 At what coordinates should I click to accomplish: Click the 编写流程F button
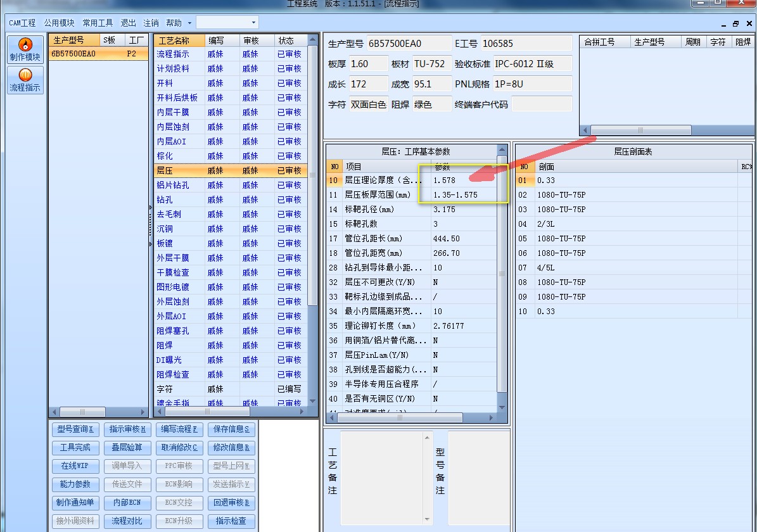click(179, 429)
